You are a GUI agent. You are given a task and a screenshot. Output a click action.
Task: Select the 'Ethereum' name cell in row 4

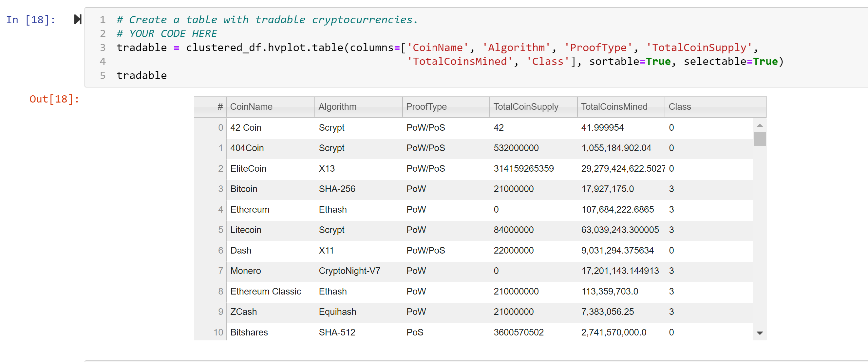[x=271, y=210]
